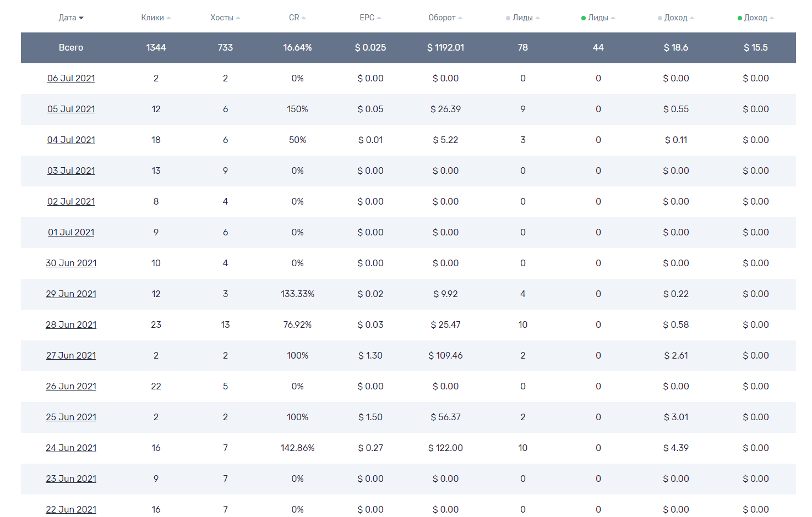Click sort arrow beside gray-dot Лиды column
Viewport: 812px width, 517px height.
pyautogui.click(x=537, y=18)
